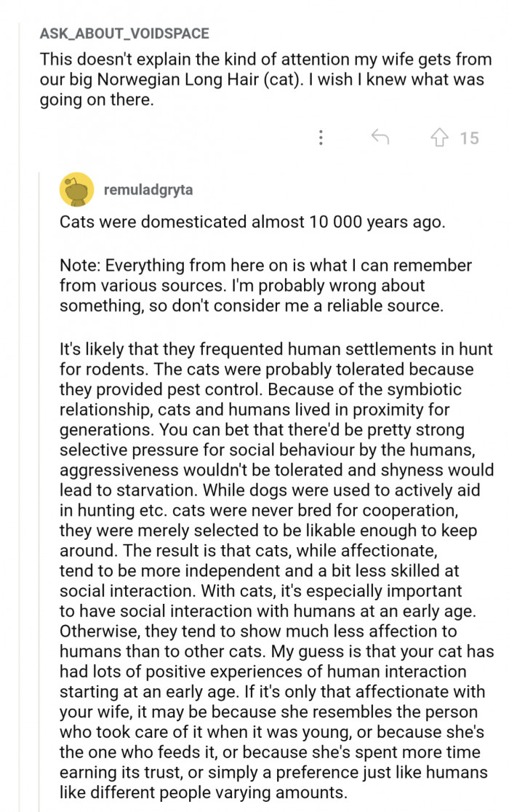Click the vote count showing 15
This screenshot has height=812, width=509.
click(469, 138)
